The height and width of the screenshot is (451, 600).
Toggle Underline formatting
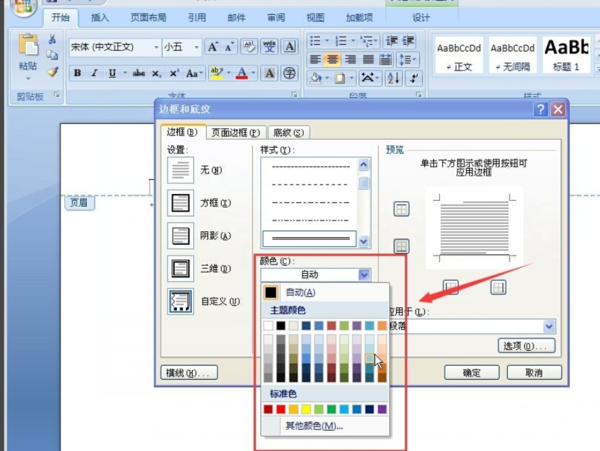pos(112,73)
